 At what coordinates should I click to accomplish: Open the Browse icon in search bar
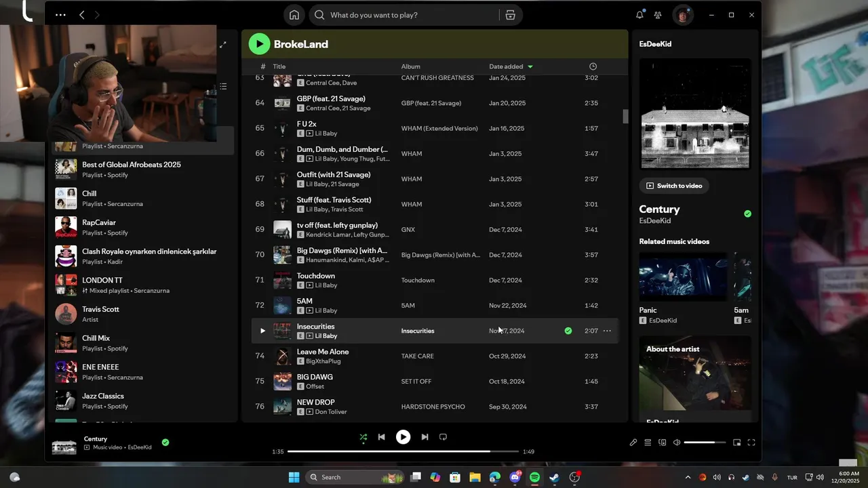coord(511,15)
